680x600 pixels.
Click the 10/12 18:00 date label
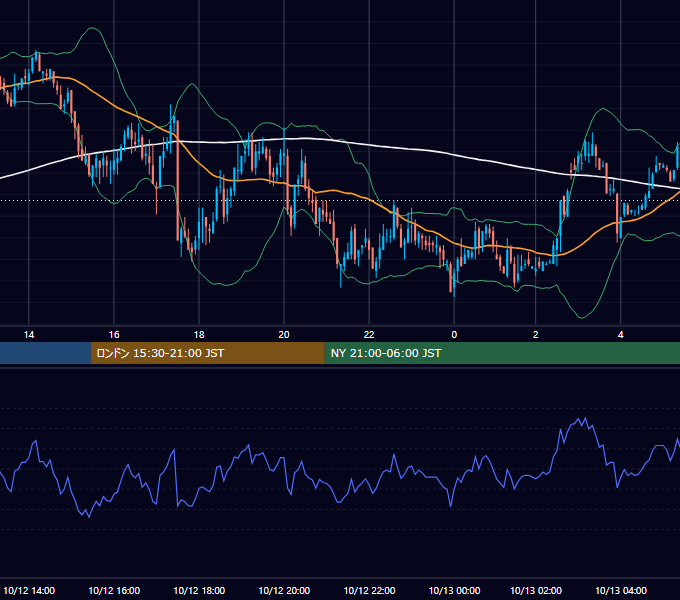pos(199,590)
